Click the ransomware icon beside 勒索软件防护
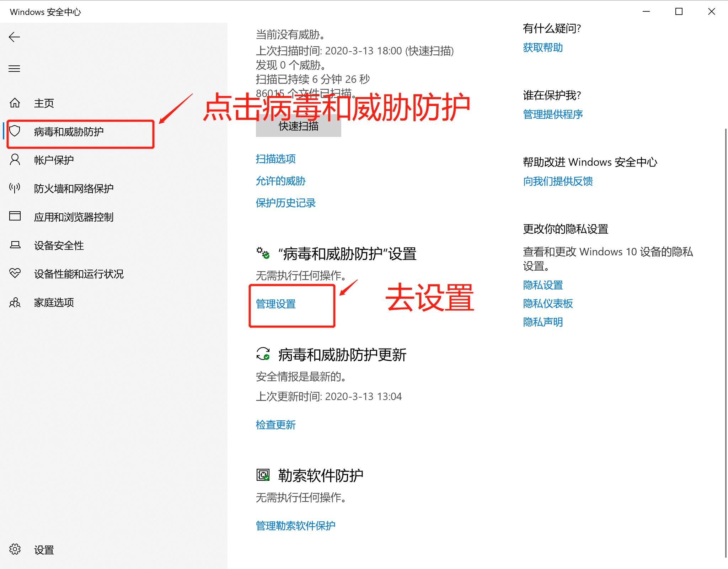Image resolution: width=728 pixels, height=569 pixels. point(263,475)
